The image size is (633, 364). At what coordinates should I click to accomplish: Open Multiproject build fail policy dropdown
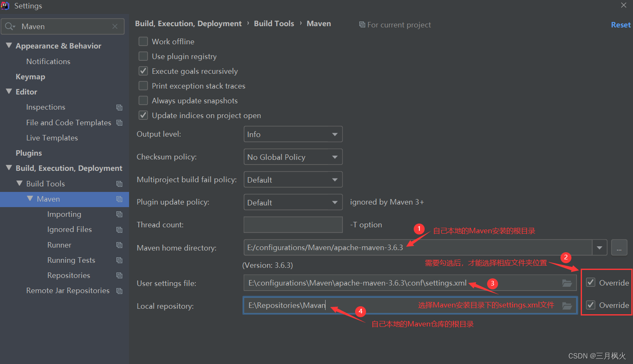tap(293, 180)
